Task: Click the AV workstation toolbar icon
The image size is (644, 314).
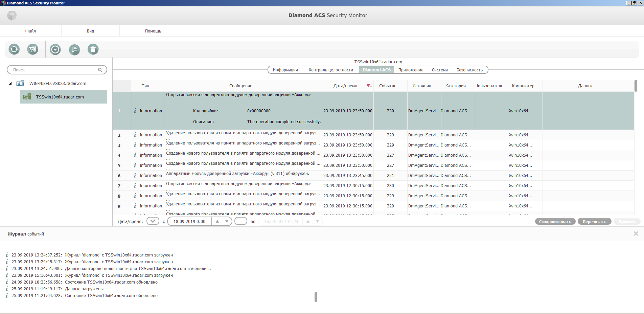Action: pos(32,49)
